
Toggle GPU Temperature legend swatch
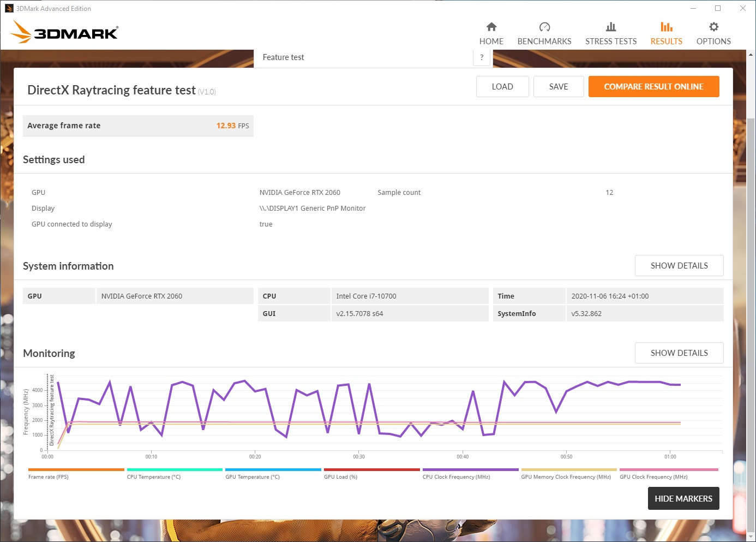pos(273,469)
